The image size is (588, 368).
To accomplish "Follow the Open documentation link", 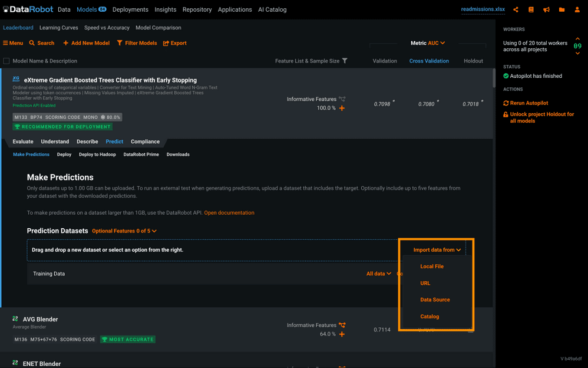I will pos(229,213).
